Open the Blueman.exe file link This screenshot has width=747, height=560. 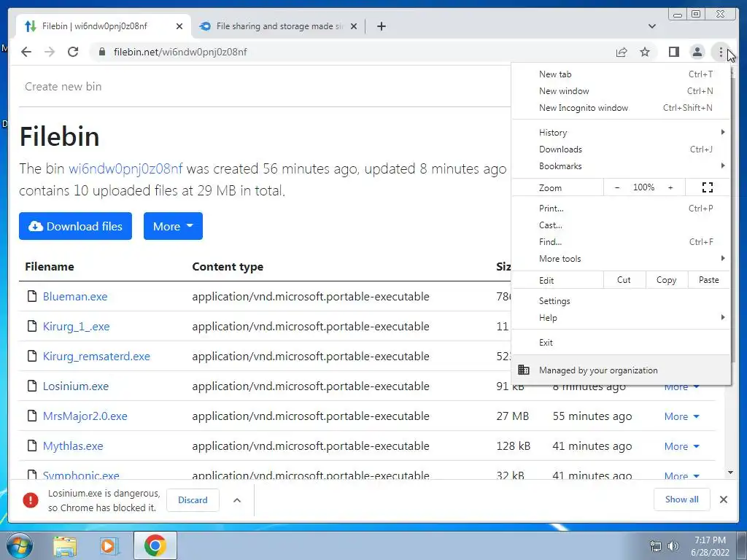pos(75,296)
